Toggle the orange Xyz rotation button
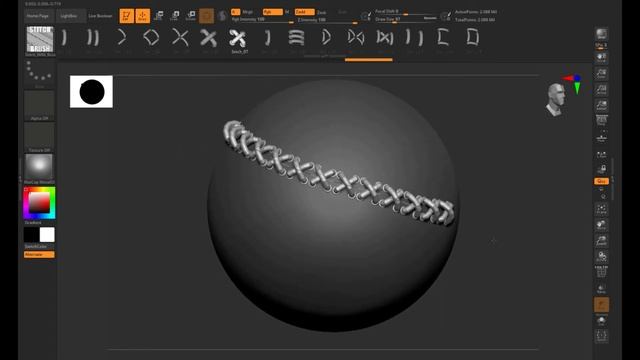 click(601, 181)
